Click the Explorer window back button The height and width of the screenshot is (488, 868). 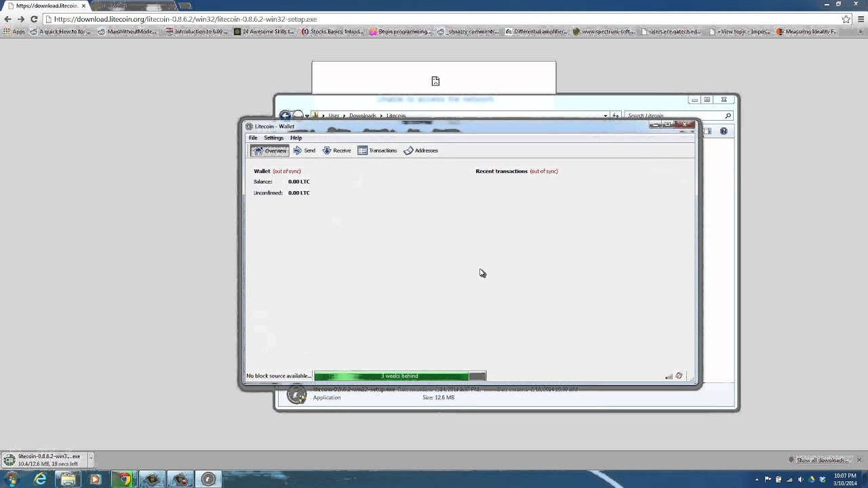pyautogui.click(x=285, y=116)
